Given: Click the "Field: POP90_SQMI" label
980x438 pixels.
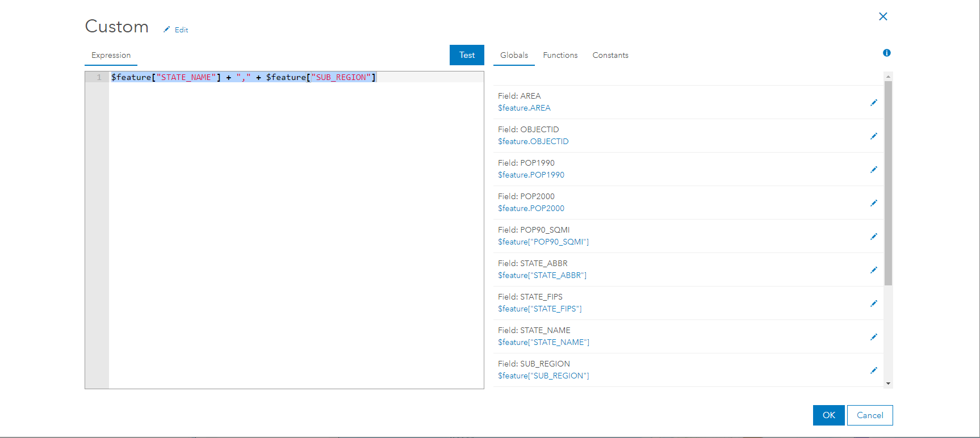Looking at the screenshot, I should tap(534, 230).
